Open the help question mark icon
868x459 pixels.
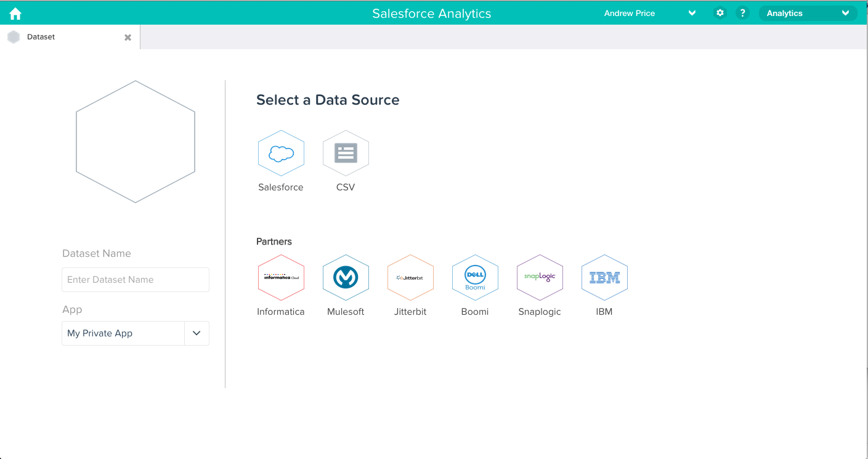[x=742, y=13]
